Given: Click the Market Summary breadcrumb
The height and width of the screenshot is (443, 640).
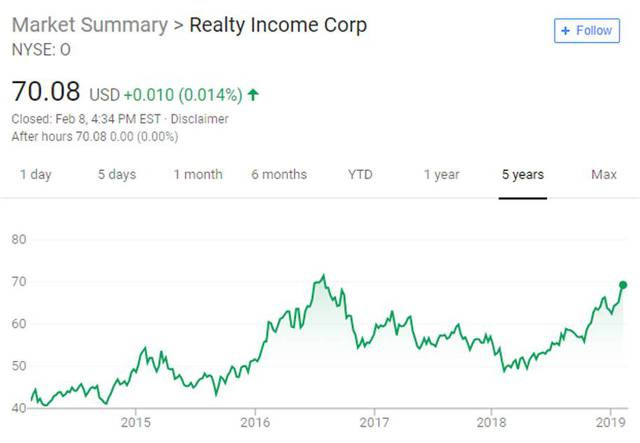Looking at the screenshot, I should click(90, 25).
